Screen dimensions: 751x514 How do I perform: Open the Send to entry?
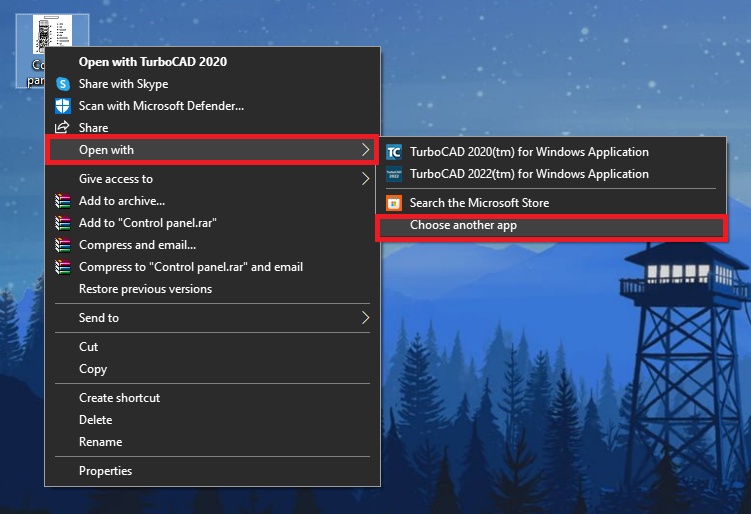click(213, 318)
